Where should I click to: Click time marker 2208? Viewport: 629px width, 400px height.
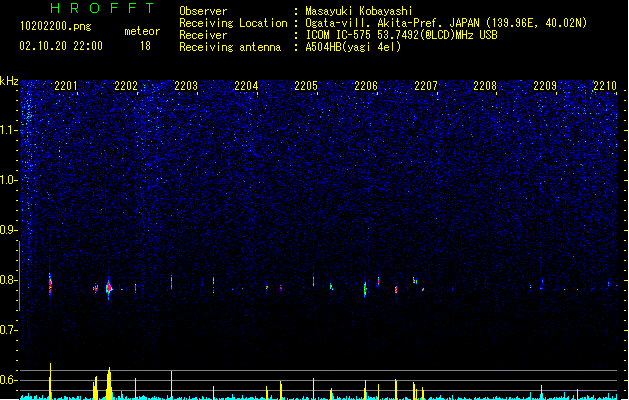[485, 86]
